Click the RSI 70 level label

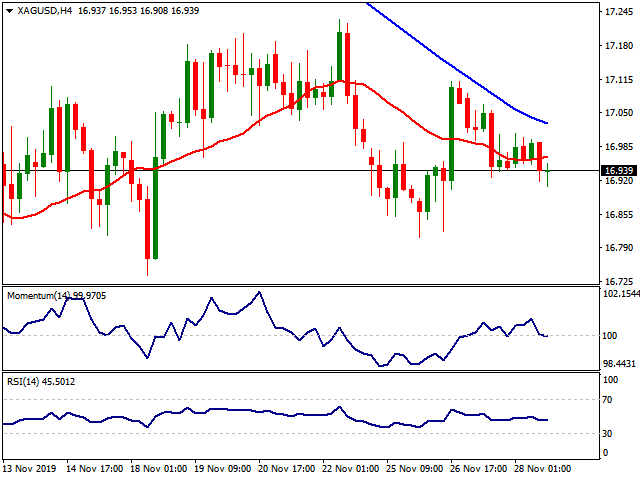607,400
